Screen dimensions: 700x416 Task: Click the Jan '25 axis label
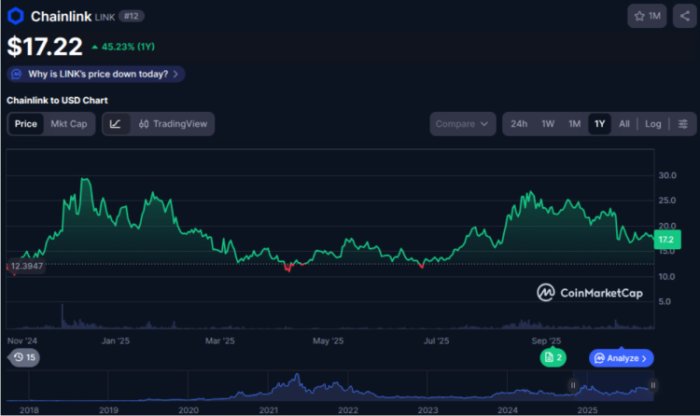tap(115, 341)
